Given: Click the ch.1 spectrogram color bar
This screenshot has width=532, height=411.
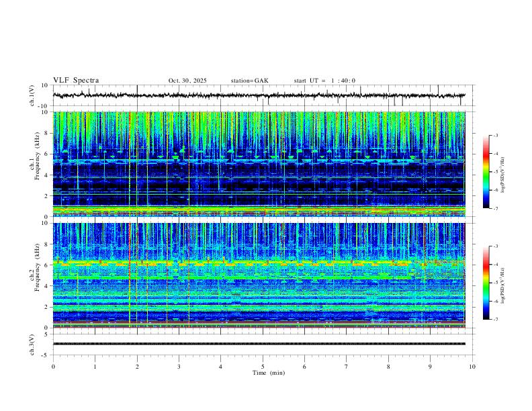Looking at the screenshot, I should pos(486,172).
